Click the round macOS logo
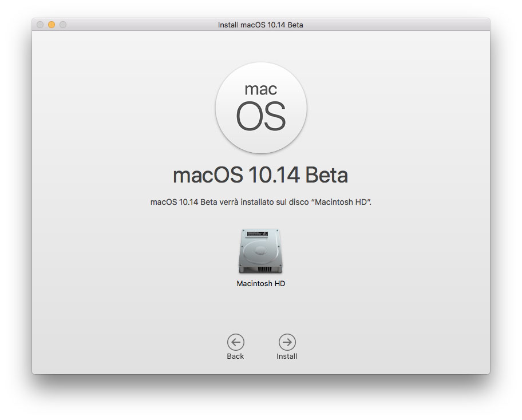The height and width of the screenshot is (420, 522). (x=260, y=108)
